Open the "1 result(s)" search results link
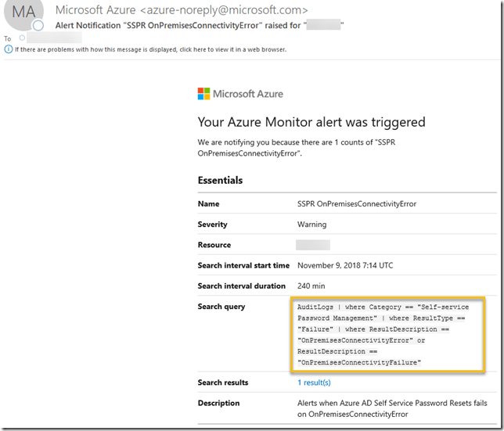 314,383
